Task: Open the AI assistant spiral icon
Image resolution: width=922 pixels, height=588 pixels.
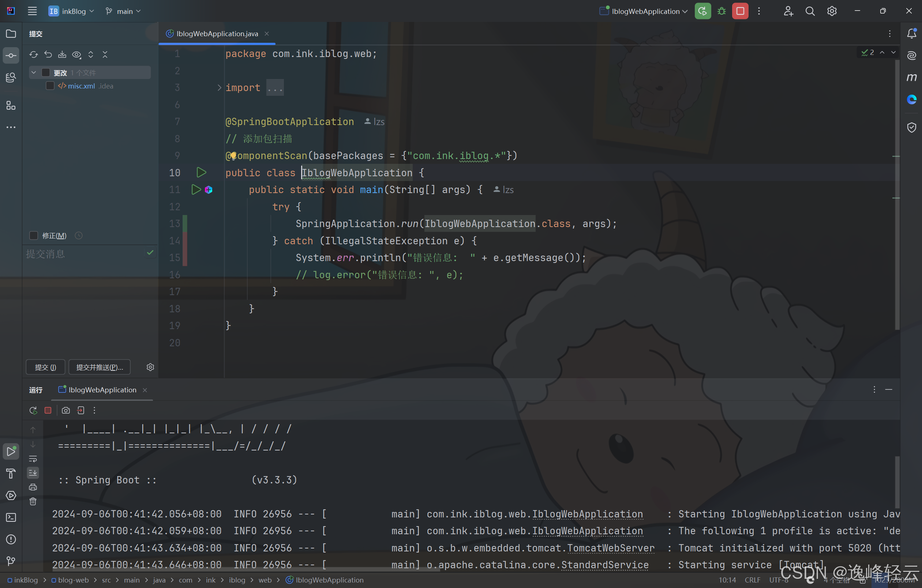Action: coord(912,56)
